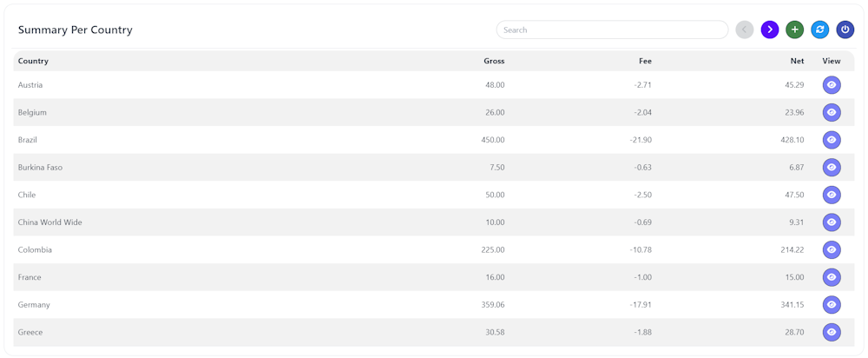The height and width of the screenshot is (358, 868).
Task: View China World Wide details
Action: [832, 222]
